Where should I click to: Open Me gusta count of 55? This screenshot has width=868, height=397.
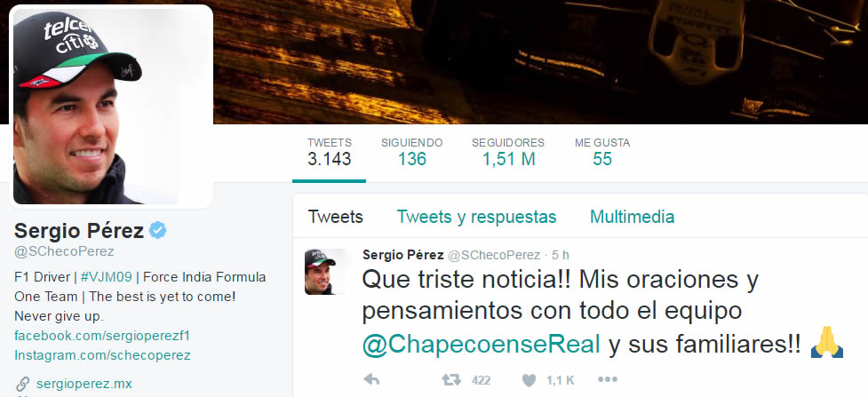tap(602, 152)
